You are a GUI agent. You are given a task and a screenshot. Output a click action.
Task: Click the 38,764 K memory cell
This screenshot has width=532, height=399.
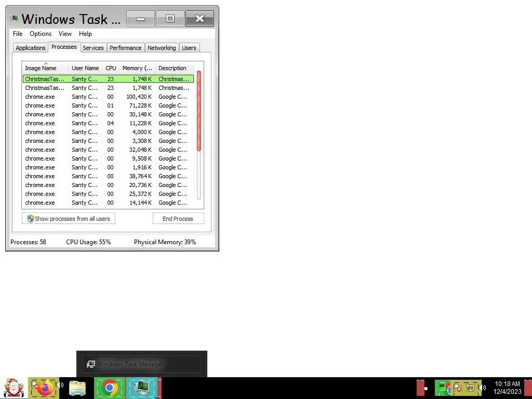(141, 176)
